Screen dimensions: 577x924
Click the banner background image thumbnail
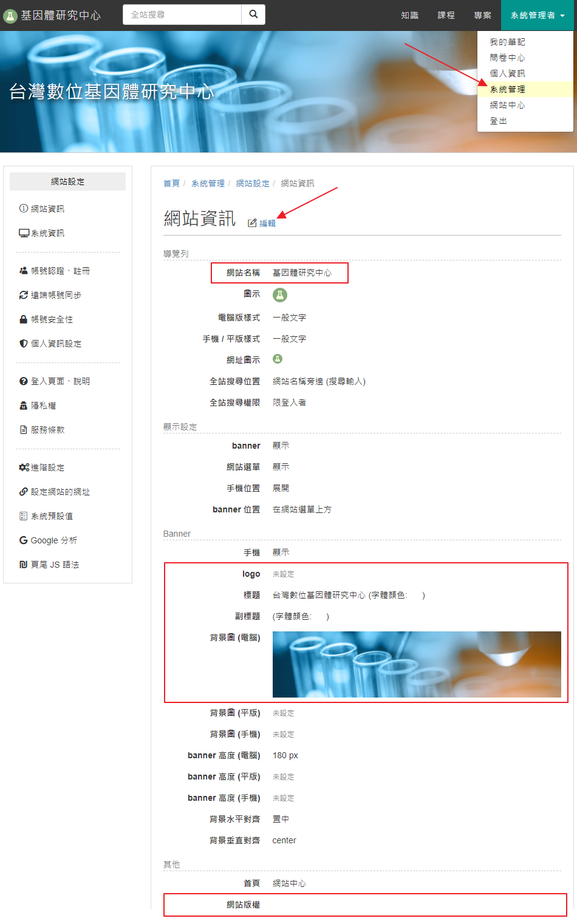(417, 664)
